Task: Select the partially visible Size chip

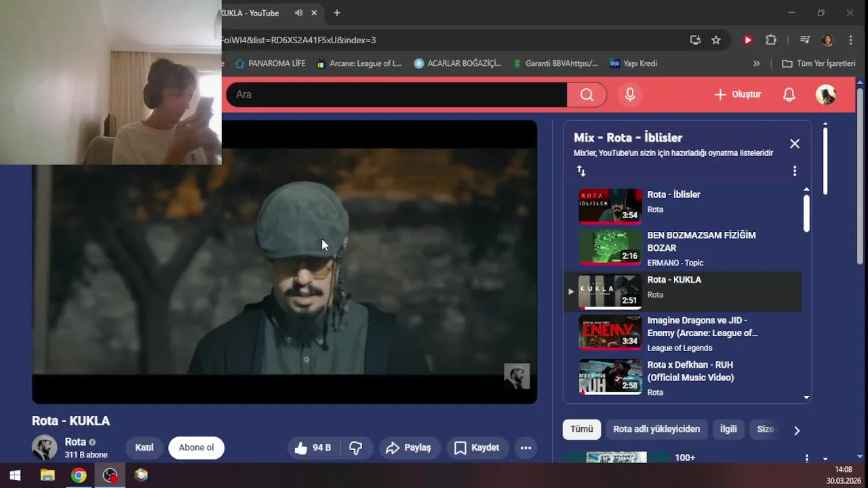Action: pyautogui.click(x=766, y=429)
